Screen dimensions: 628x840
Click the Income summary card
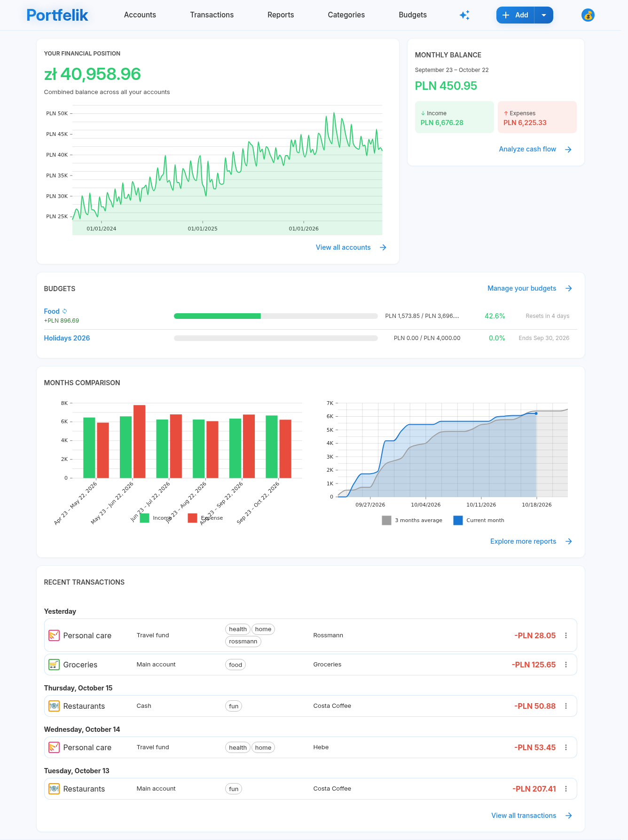click(x=455, y=117)
